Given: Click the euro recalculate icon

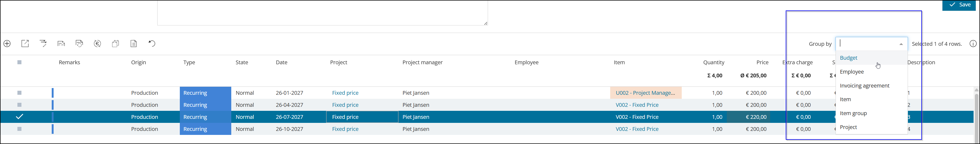Looking at the screenshot, I should tap(97, 44).
